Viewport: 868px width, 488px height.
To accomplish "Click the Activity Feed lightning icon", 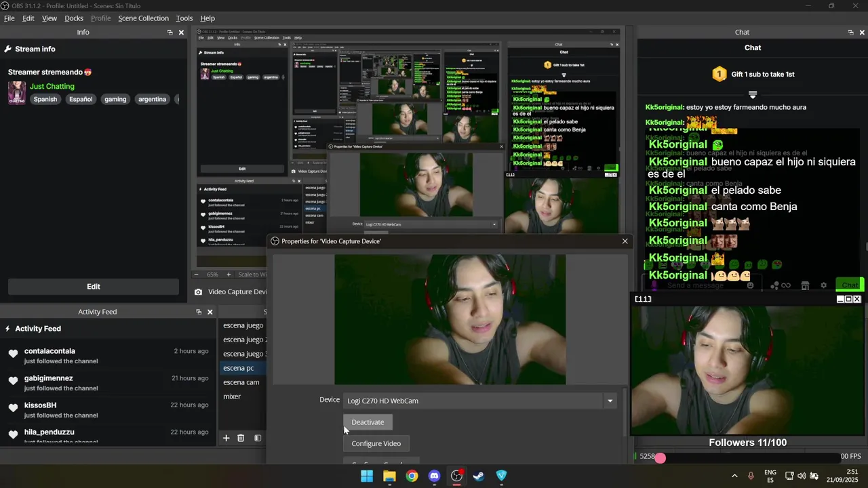I will [7, 329].
